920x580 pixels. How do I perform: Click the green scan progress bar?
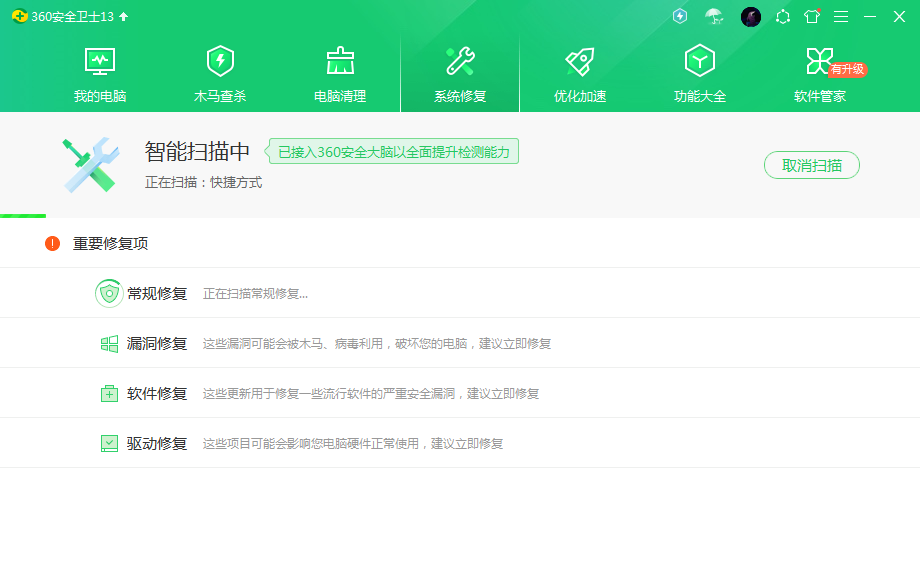[23, 216]
